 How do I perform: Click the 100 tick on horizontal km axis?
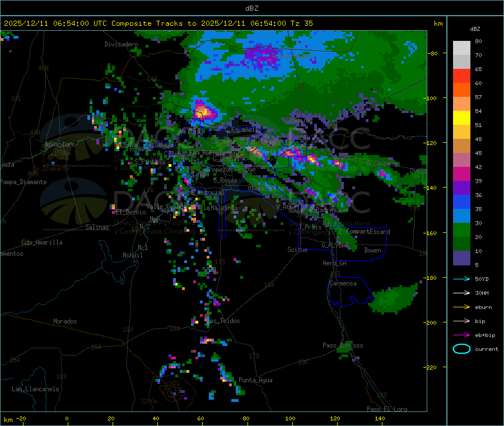(290, 418)
